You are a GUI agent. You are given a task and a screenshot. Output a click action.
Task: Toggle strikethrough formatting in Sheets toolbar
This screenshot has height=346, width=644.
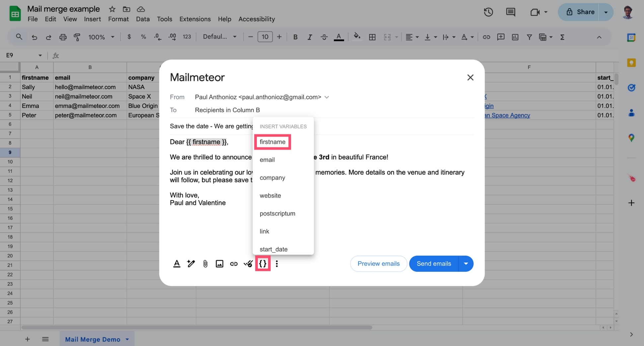pyautogui.click(x=324, y=37)
